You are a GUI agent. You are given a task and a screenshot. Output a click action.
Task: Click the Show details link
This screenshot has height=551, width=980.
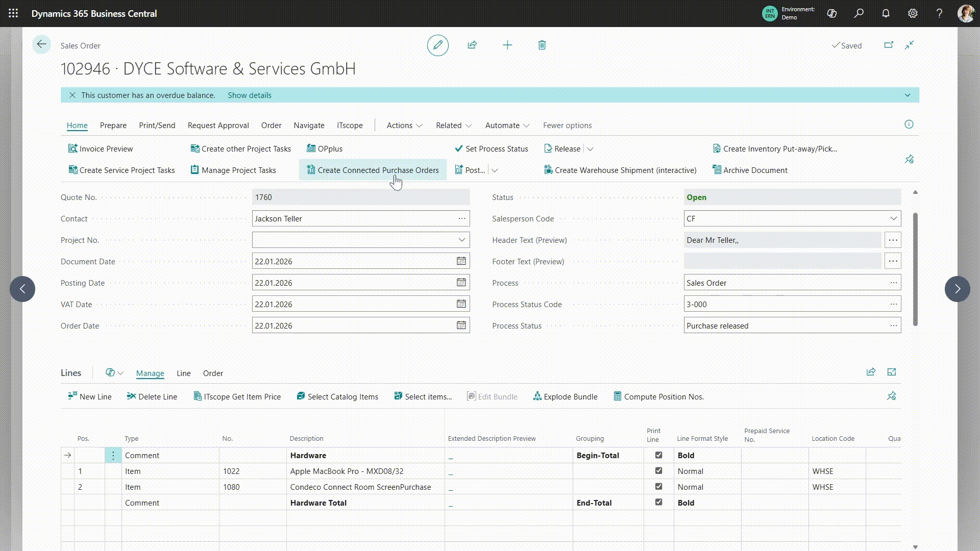point(249,95)
